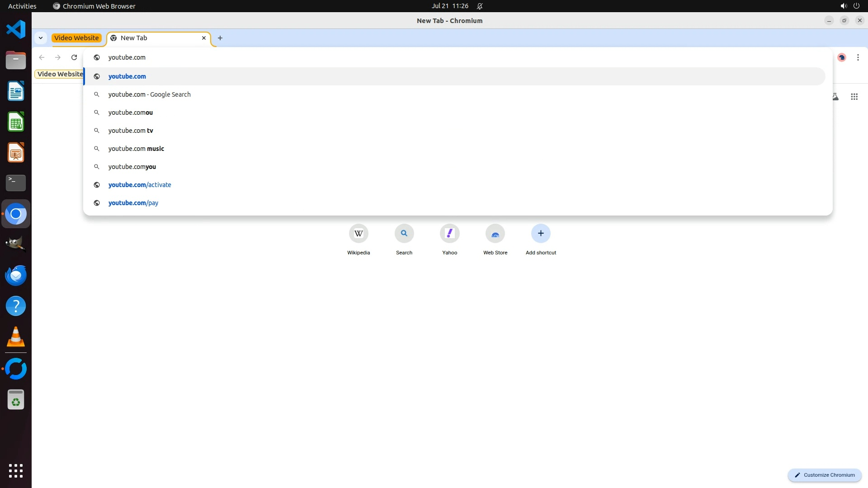Reload the current page

(74, 57)
